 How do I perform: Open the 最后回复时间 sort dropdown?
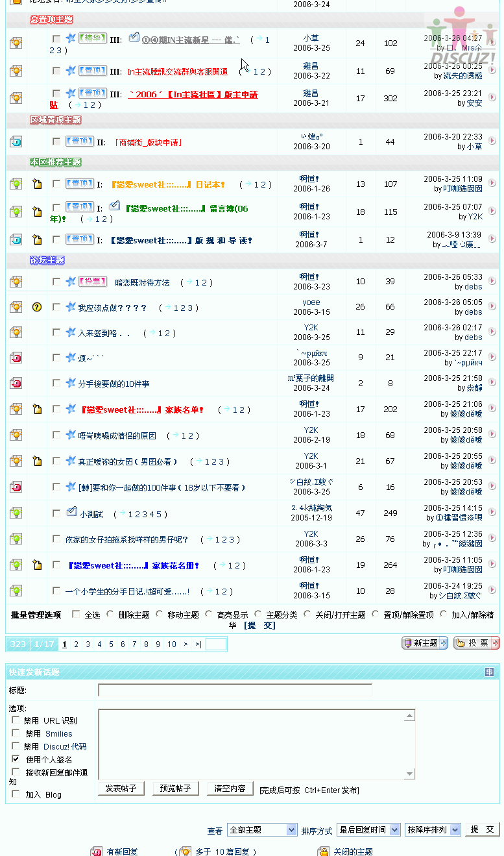point(368,829)
